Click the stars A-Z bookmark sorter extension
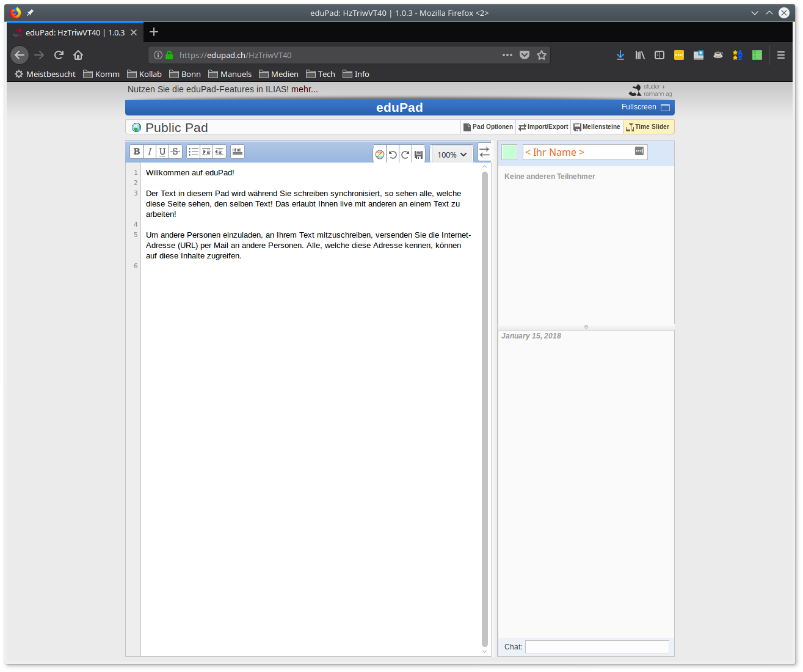 click(738, 55)
